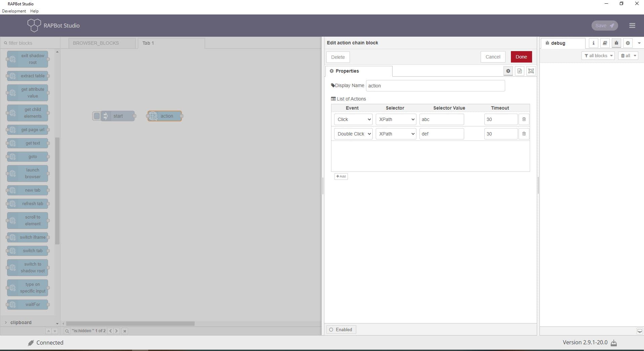The width and height of the screenshot is (644, 351).
Task: Open the Development menu
Action: (x=14, y=11)
